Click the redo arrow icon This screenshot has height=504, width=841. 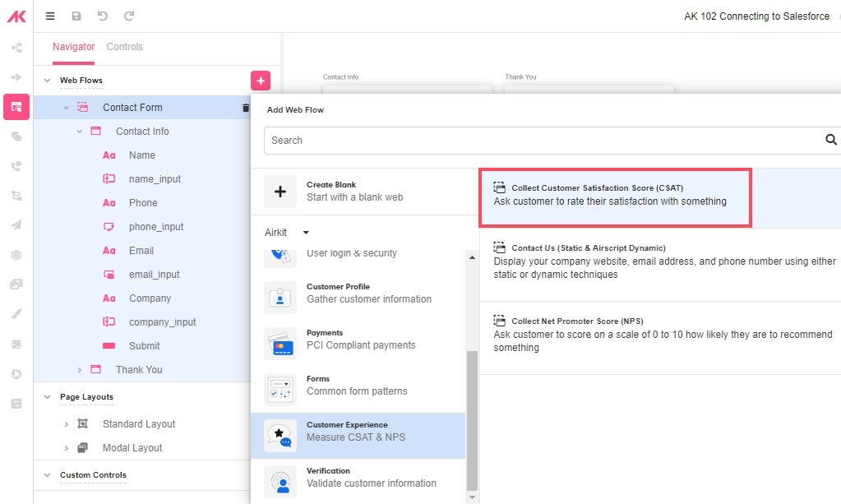(x=129, y=16)
